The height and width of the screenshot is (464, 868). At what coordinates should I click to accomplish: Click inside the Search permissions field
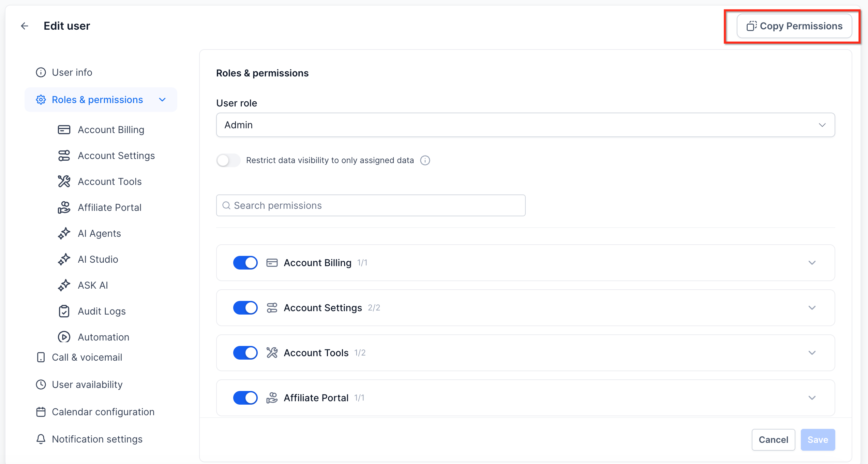click(x=371, y=205)
